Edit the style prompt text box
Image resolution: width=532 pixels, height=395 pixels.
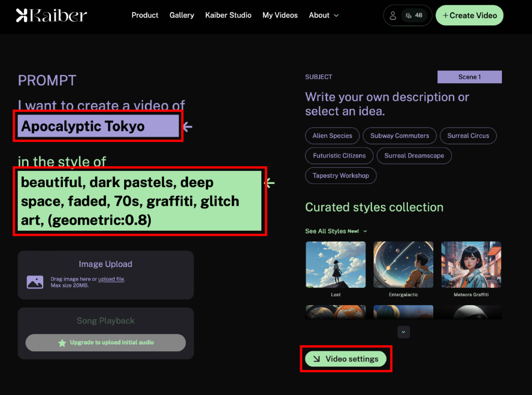tap(139, 201)
